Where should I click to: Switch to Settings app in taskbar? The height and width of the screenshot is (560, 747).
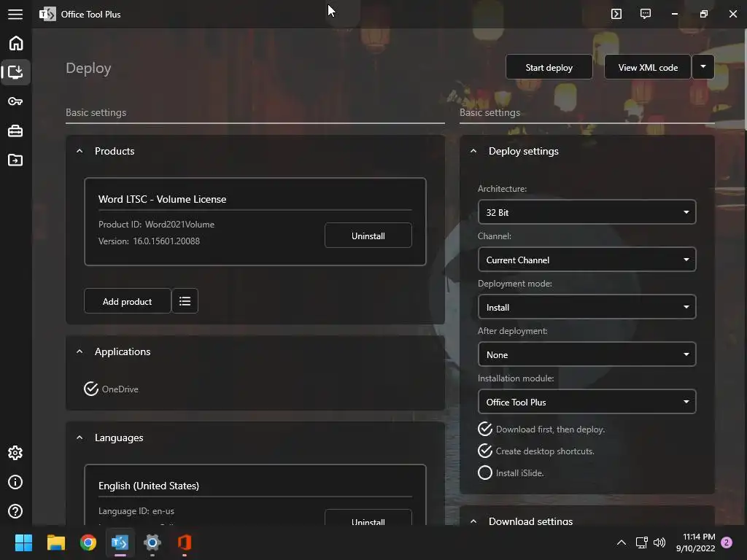point(152,542)
